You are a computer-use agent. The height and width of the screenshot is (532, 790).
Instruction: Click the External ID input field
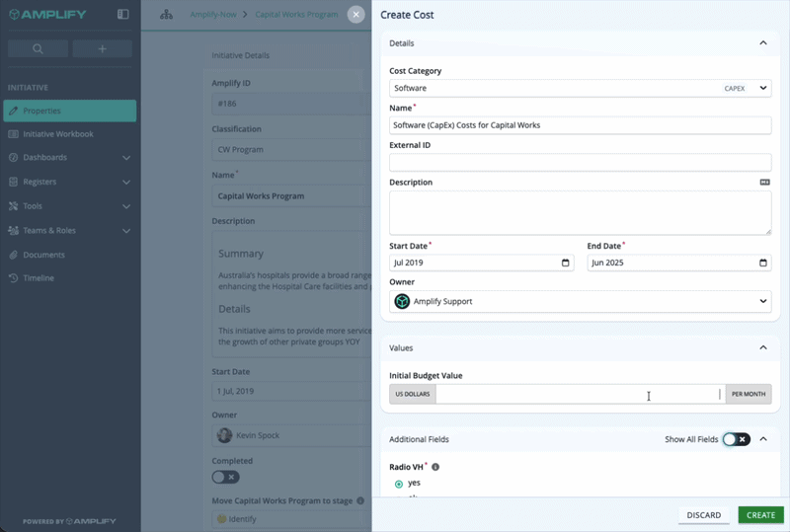(x=580, y=162)
